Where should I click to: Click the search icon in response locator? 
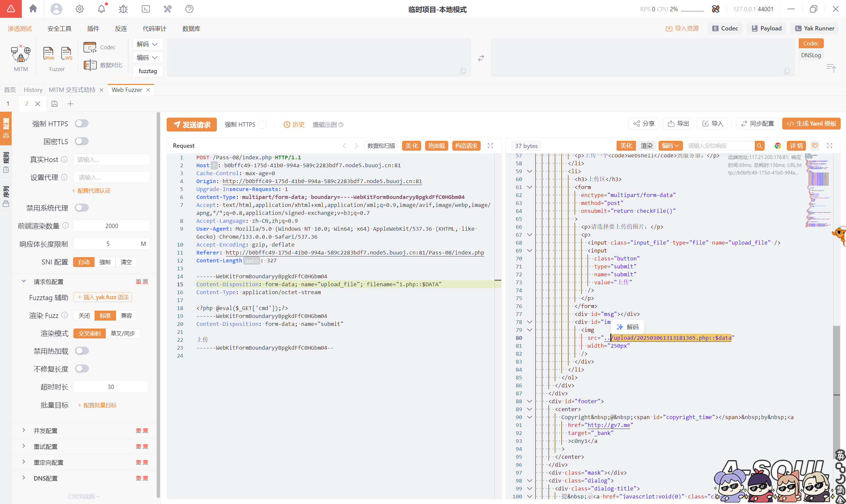point(759,146)
